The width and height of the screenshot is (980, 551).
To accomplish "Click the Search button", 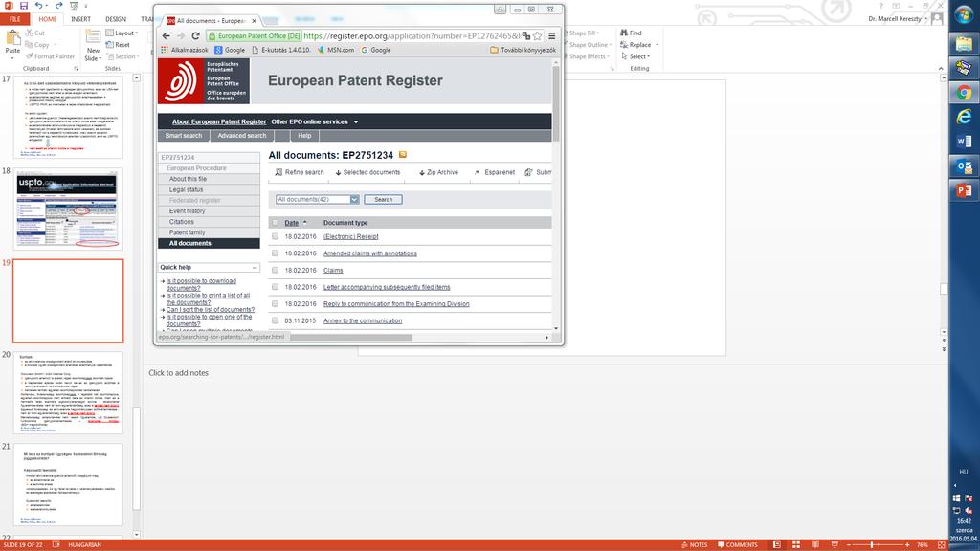I will click(383, 199).
